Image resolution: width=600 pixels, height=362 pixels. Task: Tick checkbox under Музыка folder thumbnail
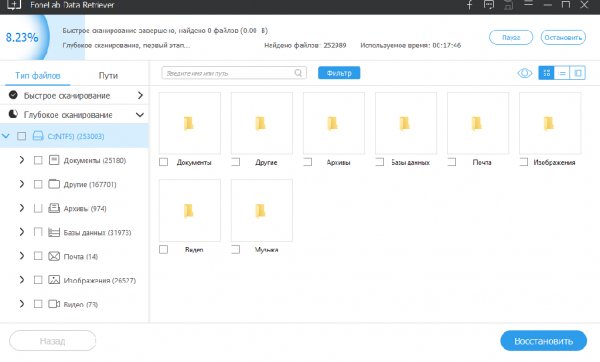[236, 249]
